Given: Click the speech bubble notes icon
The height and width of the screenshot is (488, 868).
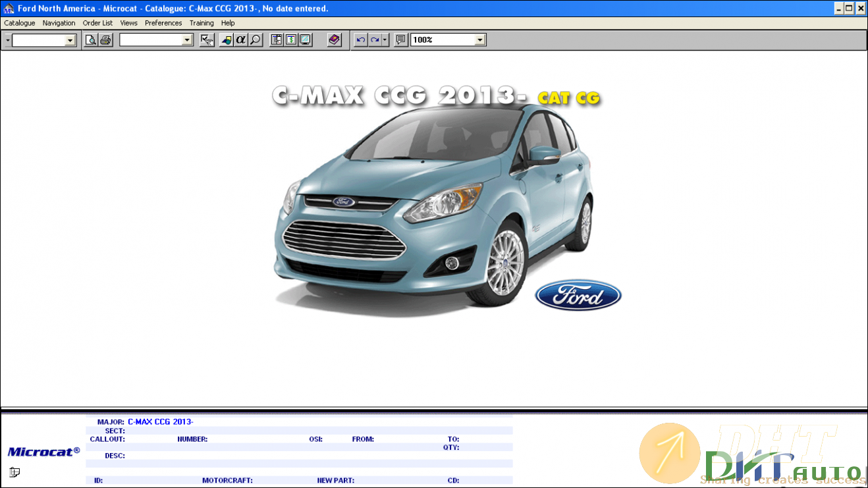Looking at the screenshot, I should tap(400, 40).
